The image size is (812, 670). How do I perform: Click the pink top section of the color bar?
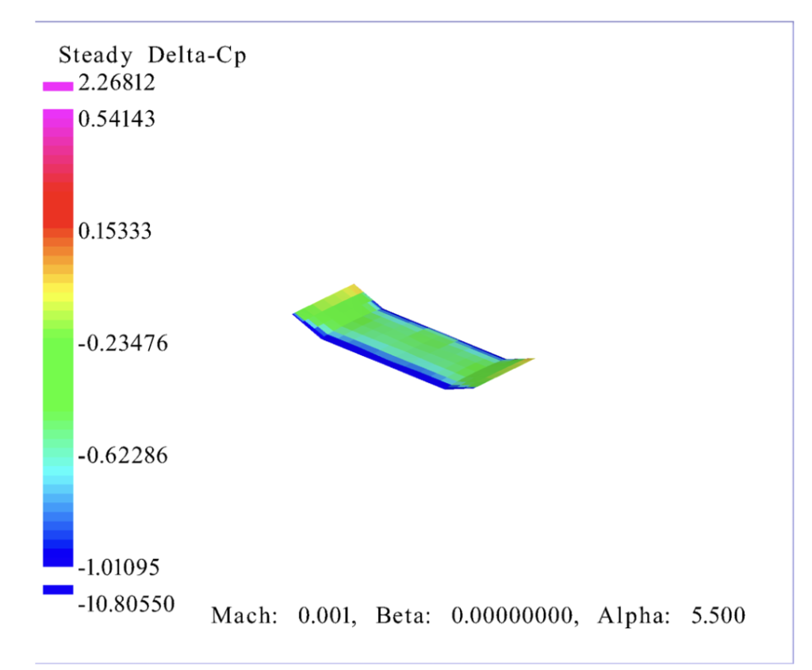pyautogui.click(x=58, y=127)
